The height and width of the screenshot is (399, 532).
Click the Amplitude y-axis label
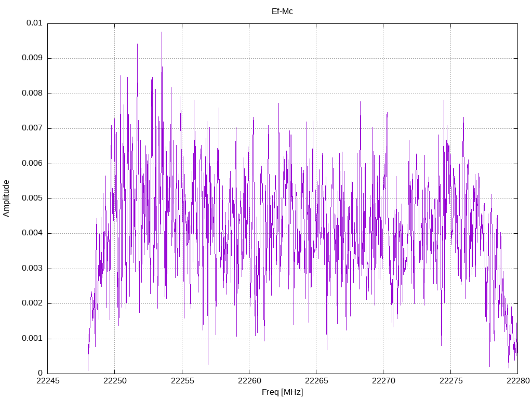[x=6, y=198]
